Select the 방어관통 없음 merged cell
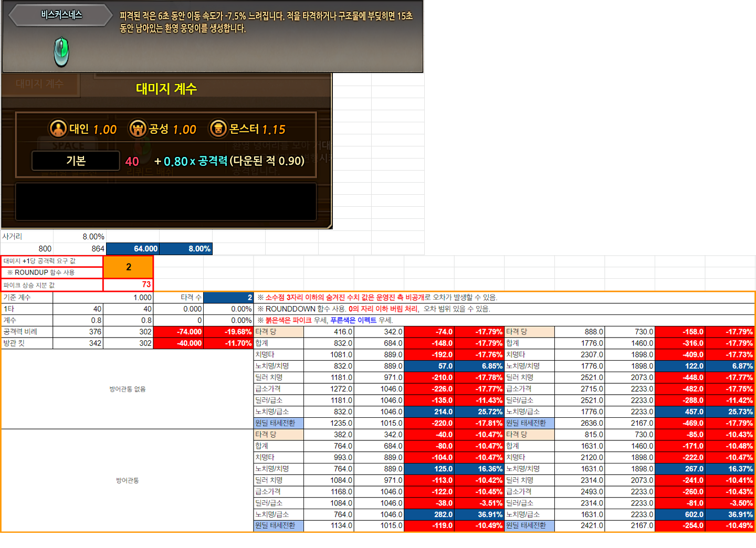Screen dimensions: 756x548 (x=128, y=389)
